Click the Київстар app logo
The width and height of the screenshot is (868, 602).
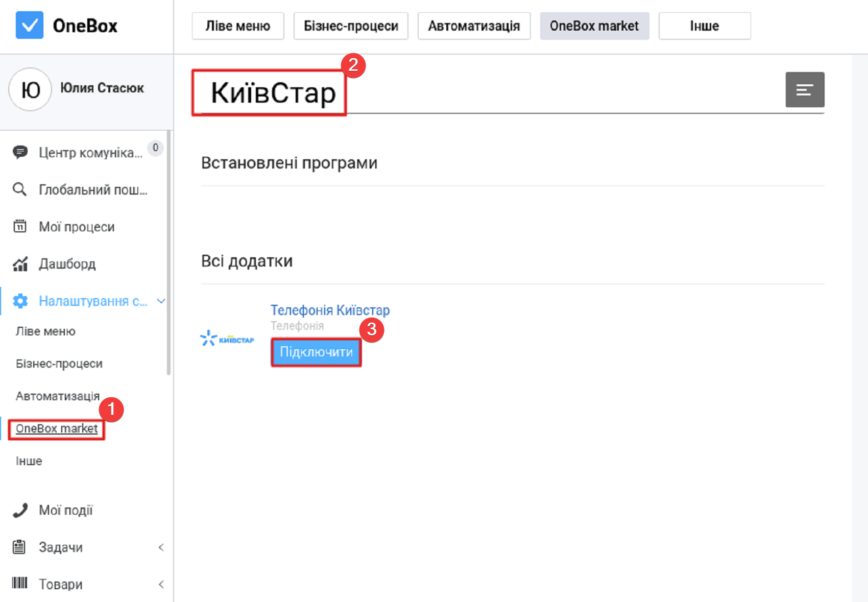227,337
